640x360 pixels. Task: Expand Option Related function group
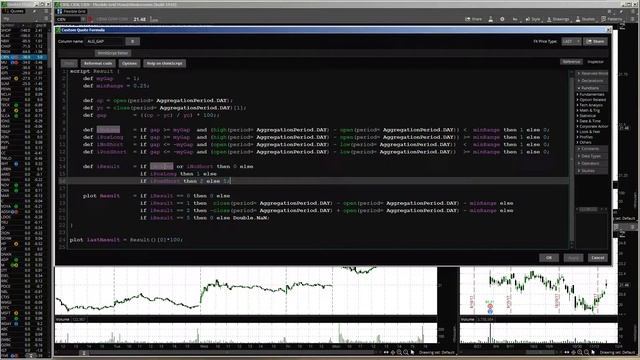591,100
